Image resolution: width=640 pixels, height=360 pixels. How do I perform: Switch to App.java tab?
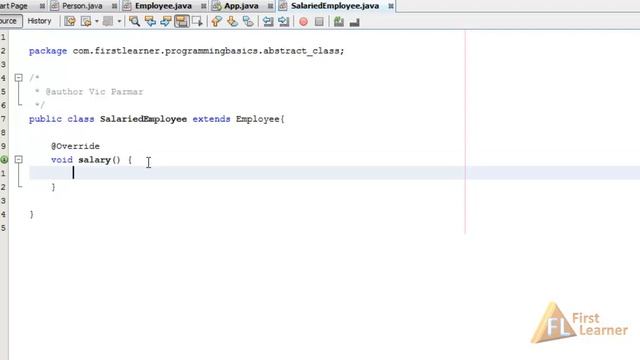[241, 6]
